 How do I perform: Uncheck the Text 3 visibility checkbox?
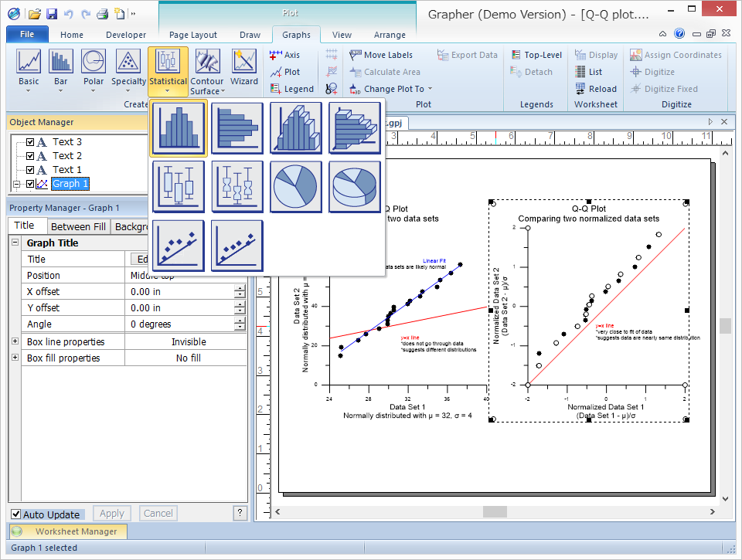(x=31, y=142)
